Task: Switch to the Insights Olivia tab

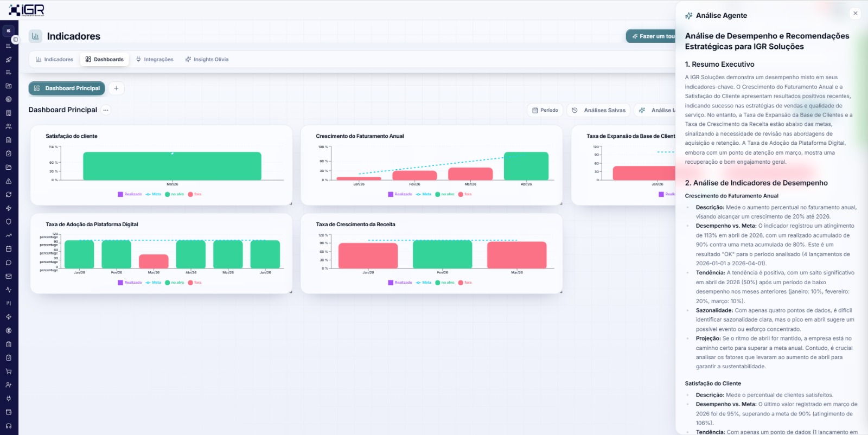Action: (207, 60)
